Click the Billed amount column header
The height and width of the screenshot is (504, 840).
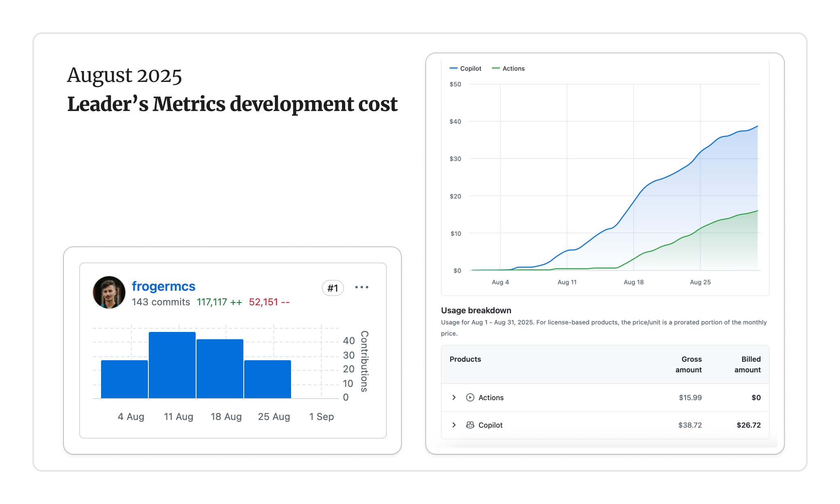pos(748,364)
